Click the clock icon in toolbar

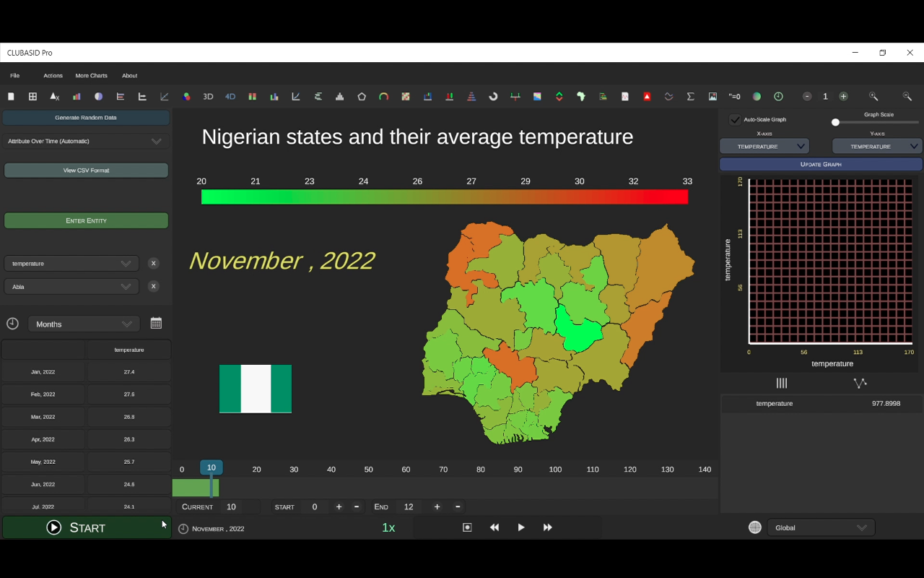pyautogui.click(x=778, y=96)
